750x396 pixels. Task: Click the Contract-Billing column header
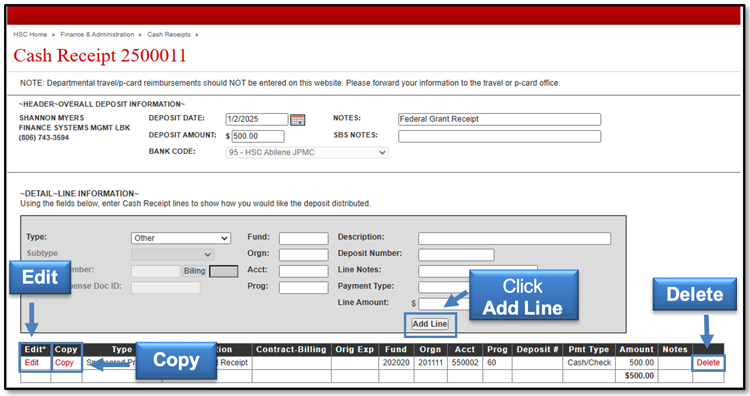pos(291,350)
